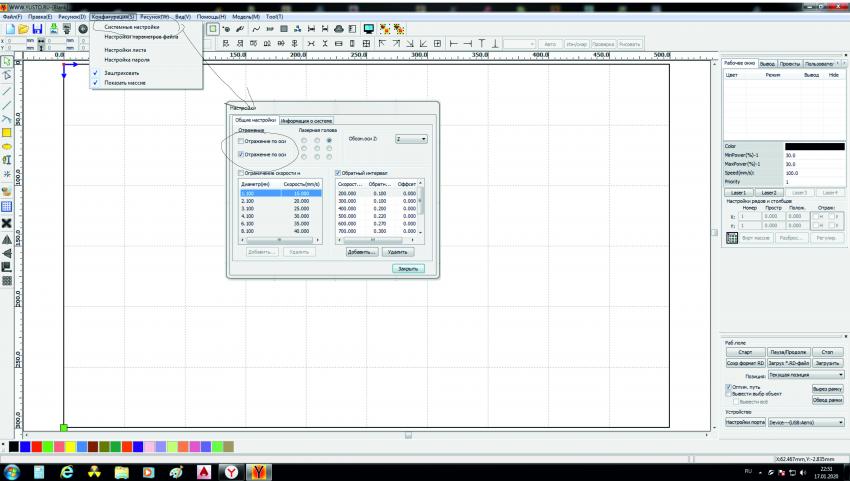
Task: Select the ellipse drawing tool
Action: point(7,146)
